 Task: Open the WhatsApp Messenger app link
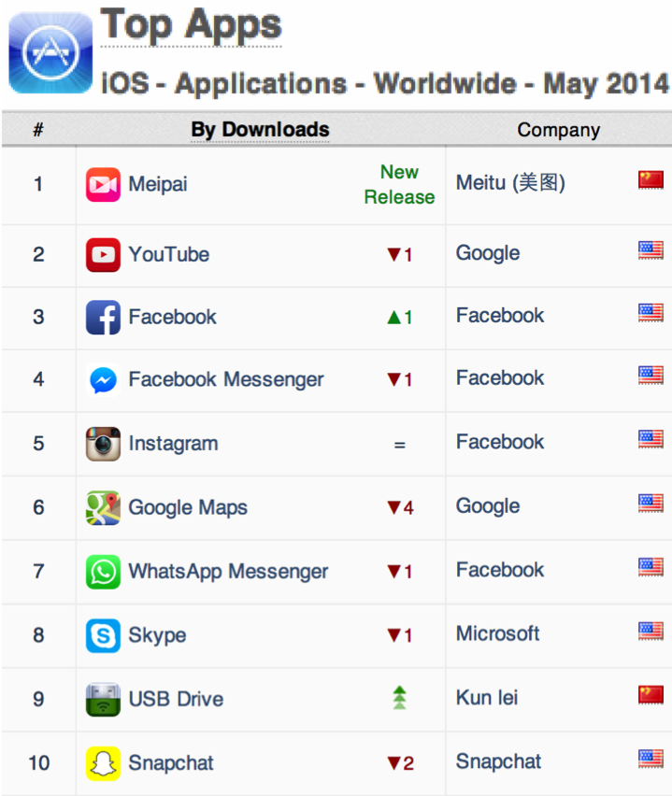coord(228,572)
